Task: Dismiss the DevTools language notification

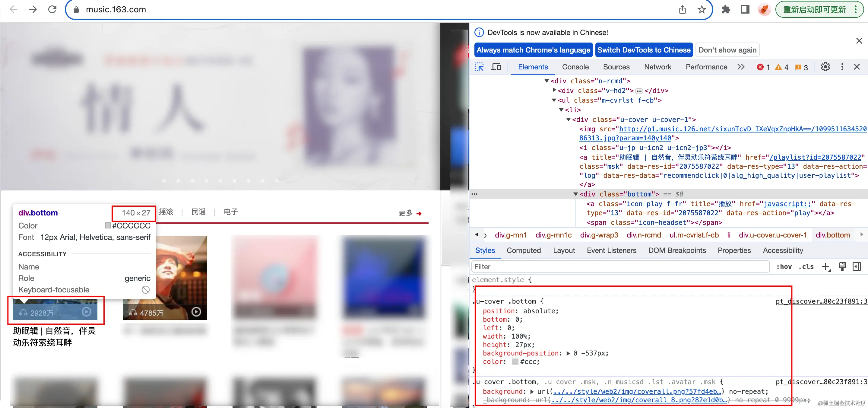Action: pos(859,41)
